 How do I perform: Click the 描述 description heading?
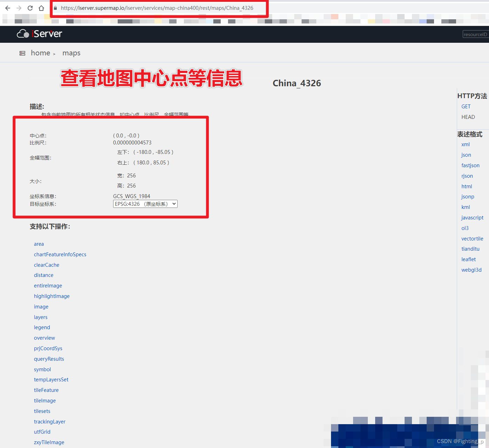pyautogui.click(x=37, y=107)
